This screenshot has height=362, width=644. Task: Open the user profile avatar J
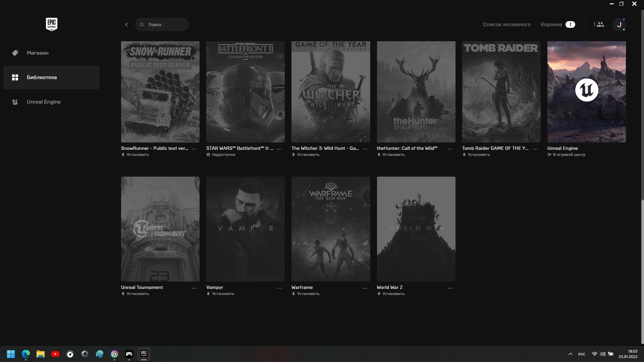[x=619, y=24]
